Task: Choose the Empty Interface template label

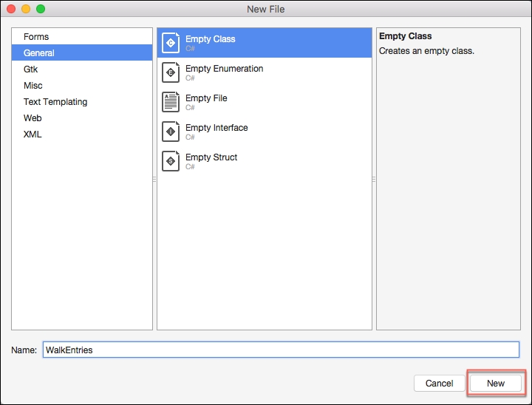Action: (x=216, y=128)
